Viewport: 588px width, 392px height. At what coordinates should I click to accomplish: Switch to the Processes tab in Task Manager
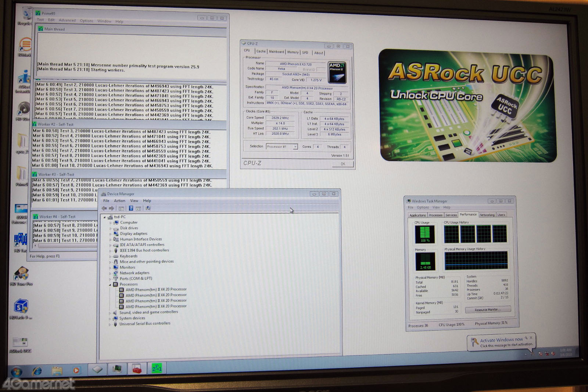[435, 215]
